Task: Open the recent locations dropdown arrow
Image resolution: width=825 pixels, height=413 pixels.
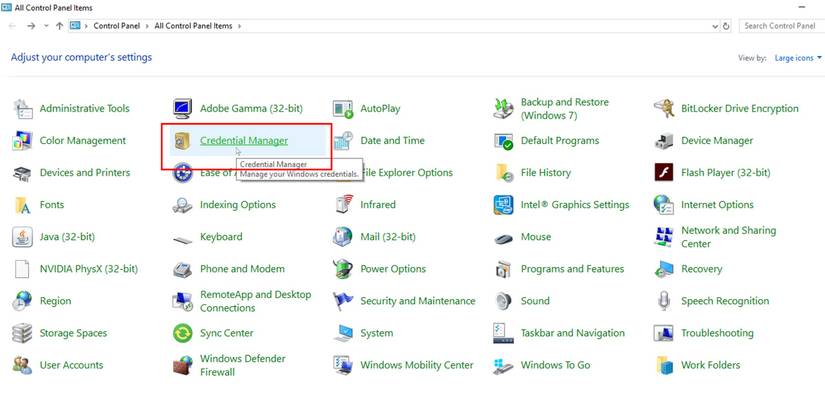Action: coord(46,26)
